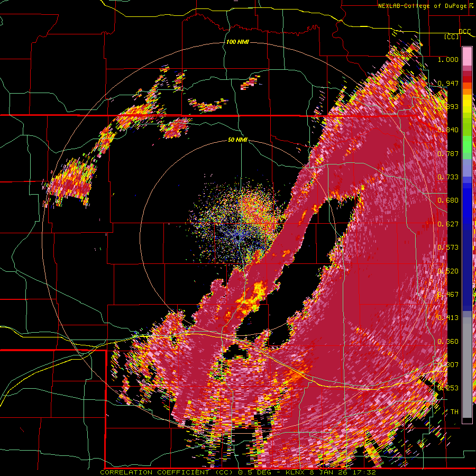Click the 50 NMI range ring label

(237, 140)
